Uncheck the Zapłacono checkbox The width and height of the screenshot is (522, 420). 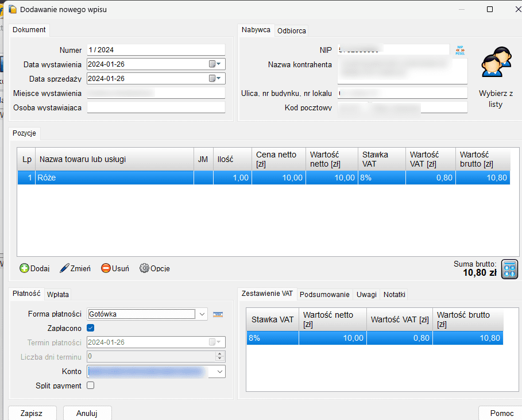point(90,328)
